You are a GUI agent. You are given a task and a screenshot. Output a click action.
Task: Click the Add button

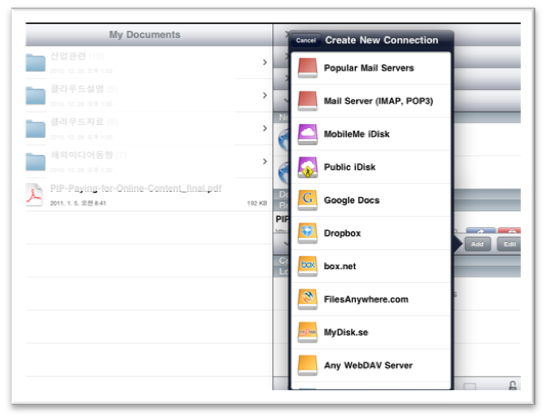click(x=477, y=244)
